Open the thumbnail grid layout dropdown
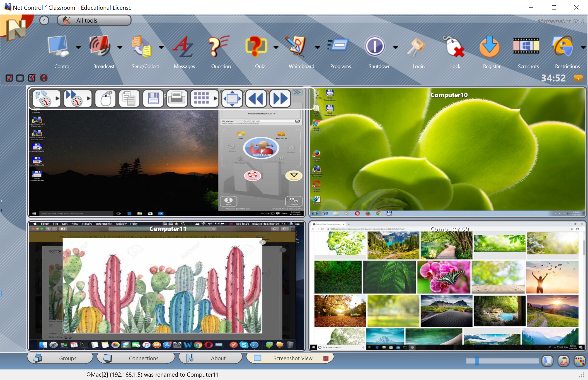Image resolution: width=588 pixels, height=380 pixels. [x=216, y=98]
